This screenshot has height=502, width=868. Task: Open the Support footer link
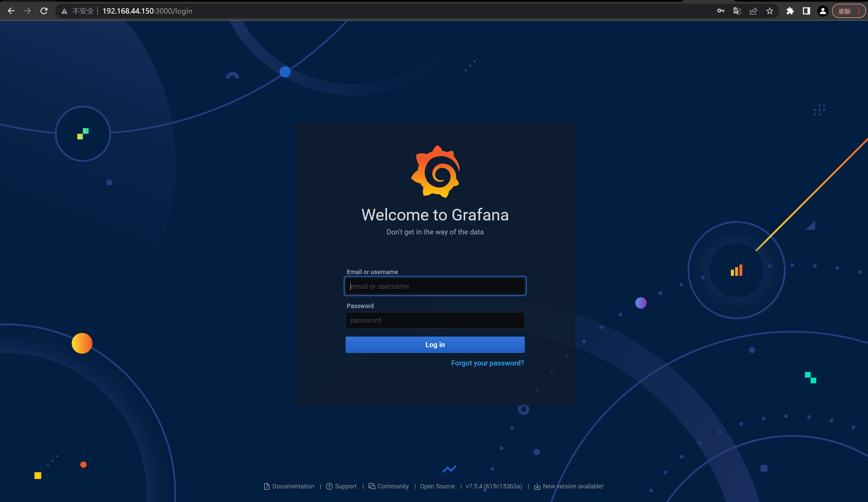345,486
